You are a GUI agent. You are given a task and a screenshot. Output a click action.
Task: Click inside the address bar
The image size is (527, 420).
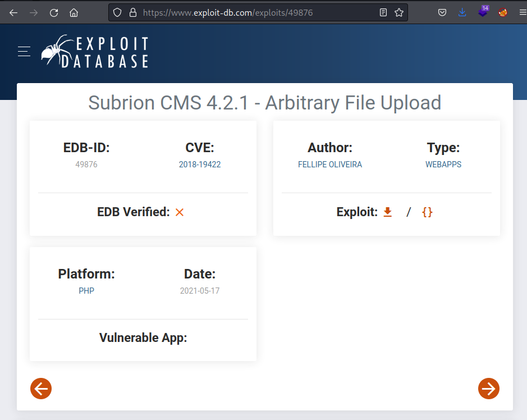253,12
